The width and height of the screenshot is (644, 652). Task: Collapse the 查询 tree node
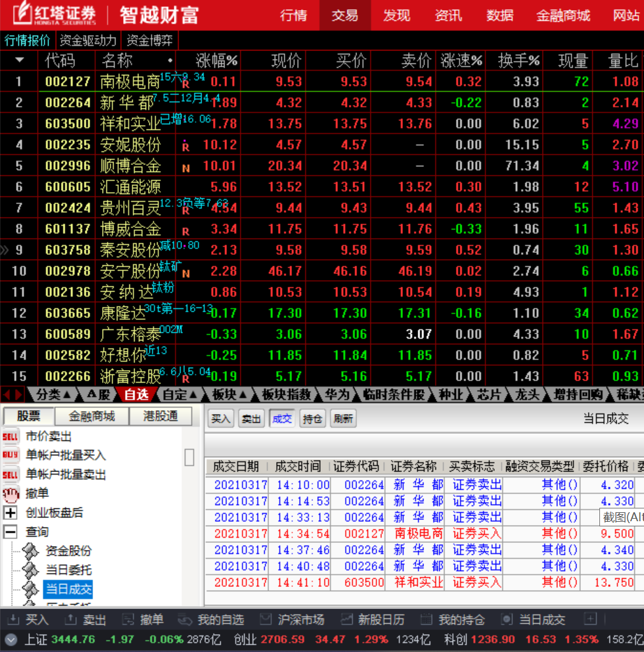[10, 532]
